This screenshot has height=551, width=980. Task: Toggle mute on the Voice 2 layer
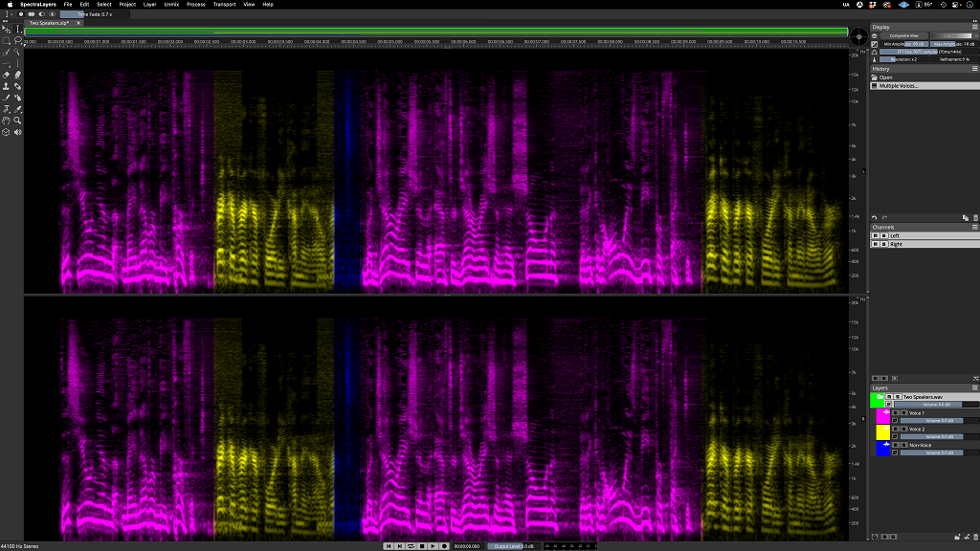point(895,430)
